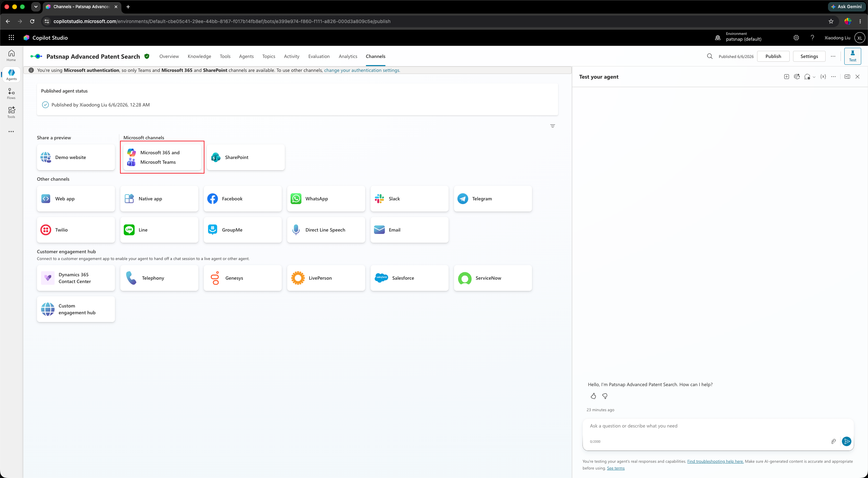The height and width of the screenshot is (478, 868).
Task: Open more options in the test panel
Action: tap(833, 77)
